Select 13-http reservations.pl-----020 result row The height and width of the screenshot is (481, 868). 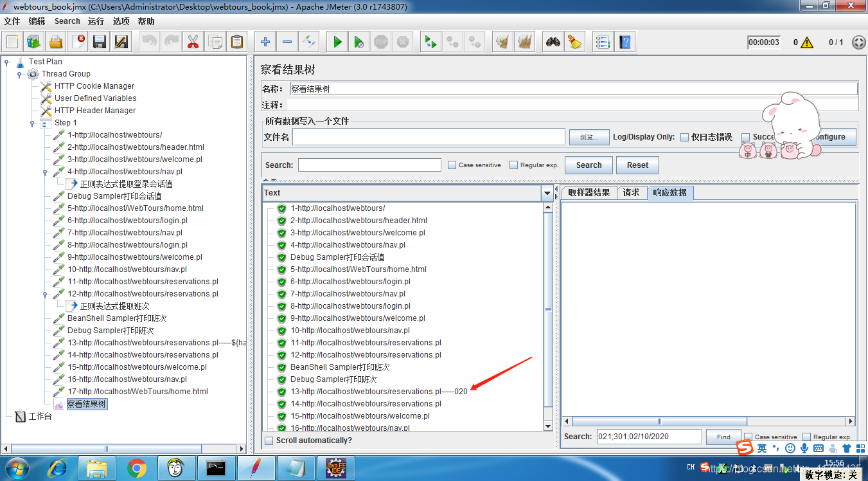(378, 392)
